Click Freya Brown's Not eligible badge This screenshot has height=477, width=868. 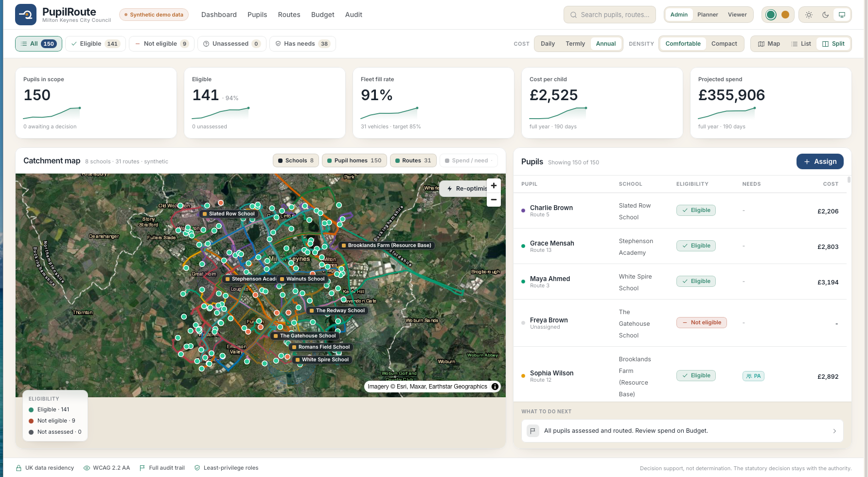click(701, 322)
